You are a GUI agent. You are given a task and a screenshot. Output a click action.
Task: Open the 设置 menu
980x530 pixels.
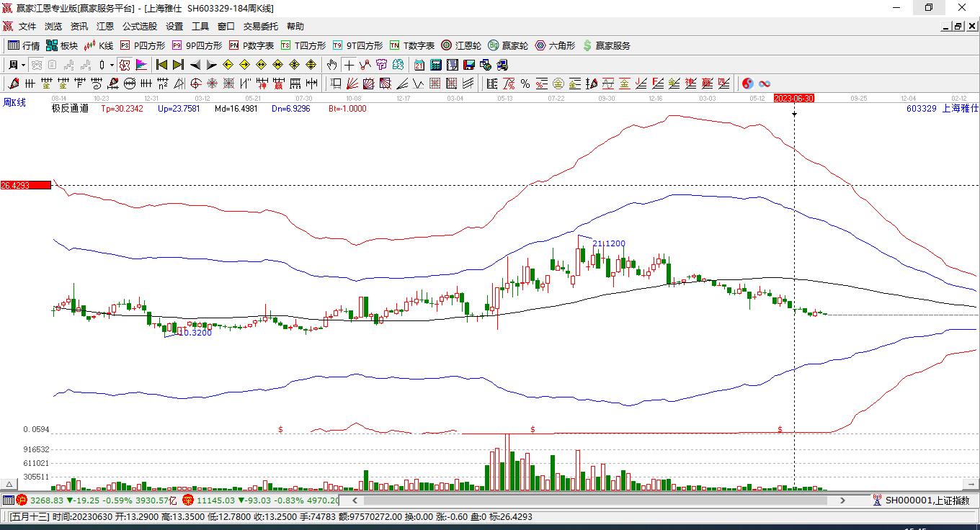(x=174, y=27)
